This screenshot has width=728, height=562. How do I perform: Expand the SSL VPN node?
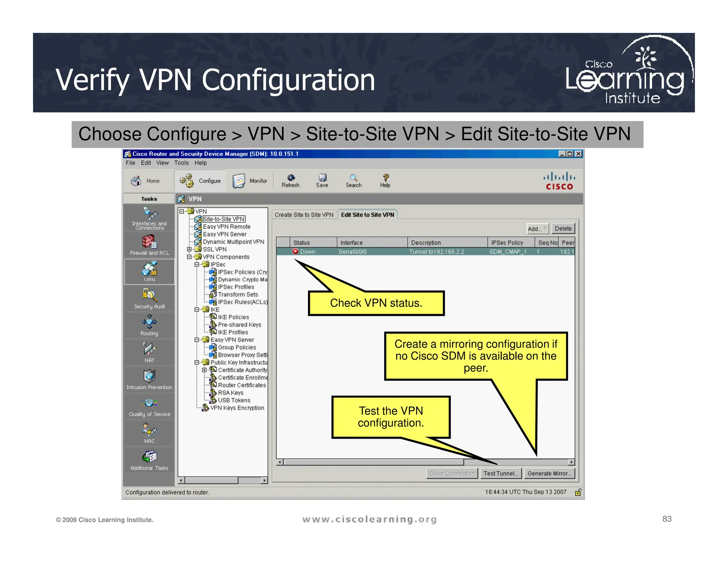[x=189, y=249]
